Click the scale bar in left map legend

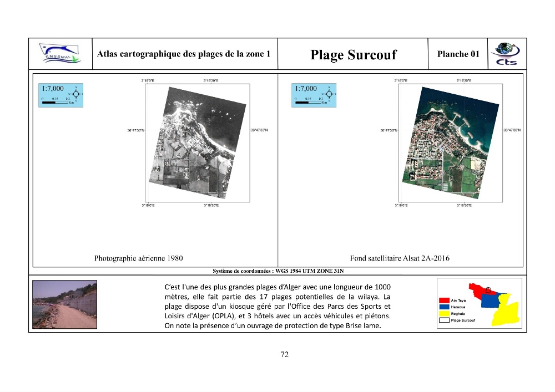(x=55, y=103)
